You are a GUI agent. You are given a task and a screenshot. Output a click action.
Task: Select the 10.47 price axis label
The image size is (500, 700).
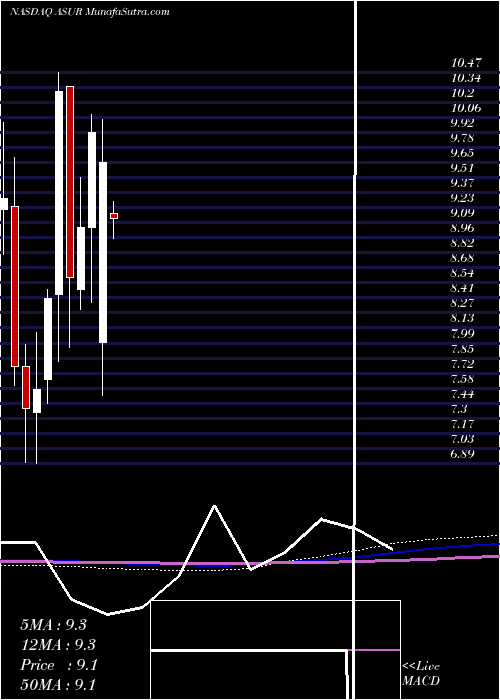[466, 63]
